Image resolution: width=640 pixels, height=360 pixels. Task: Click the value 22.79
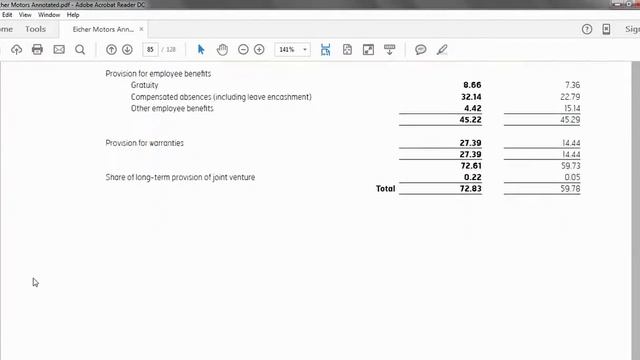click(570, 97)
